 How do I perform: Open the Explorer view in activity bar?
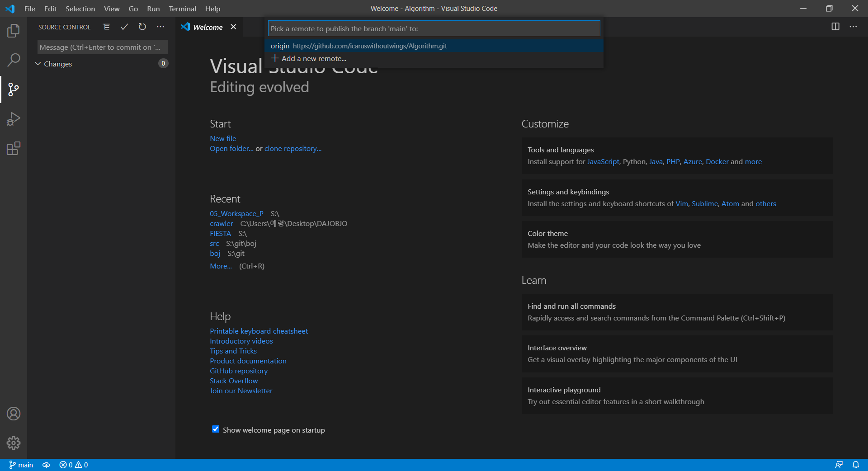(x=14, y=31)
